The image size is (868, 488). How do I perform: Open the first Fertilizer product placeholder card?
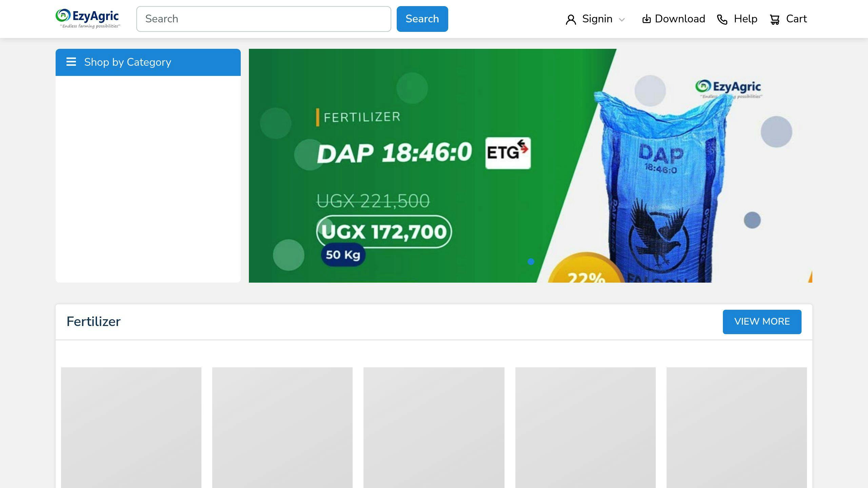pos(131,428)
